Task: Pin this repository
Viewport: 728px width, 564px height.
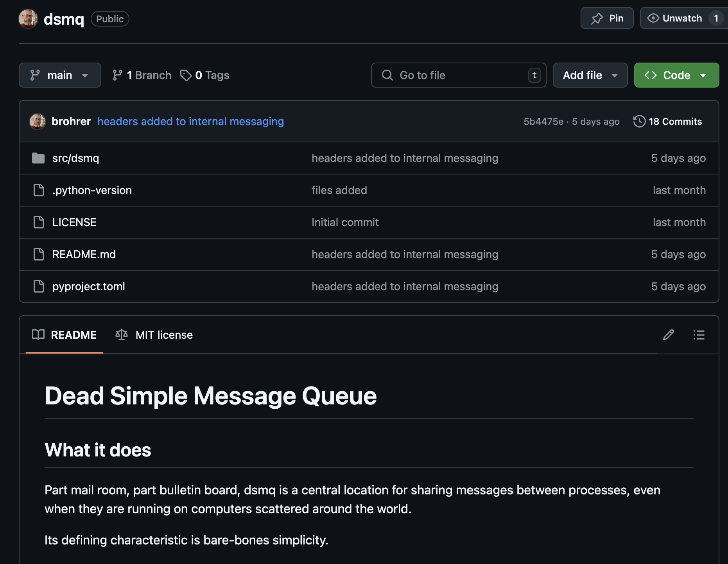Action: pos(607,18)
